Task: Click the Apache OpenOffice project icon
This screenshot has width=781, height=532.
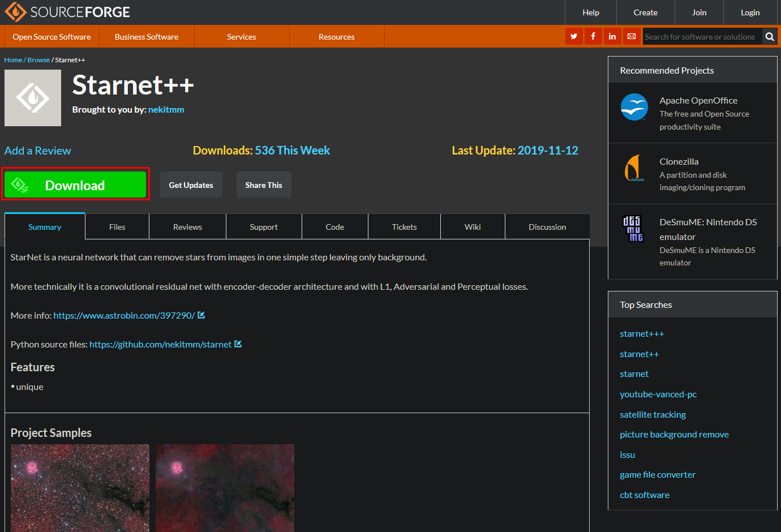Action: 634,107
